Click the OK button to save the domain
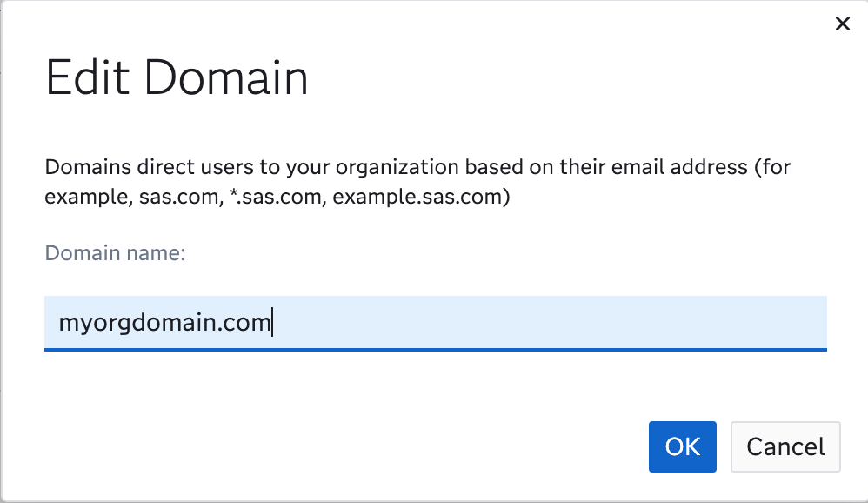 click(682, 446)
